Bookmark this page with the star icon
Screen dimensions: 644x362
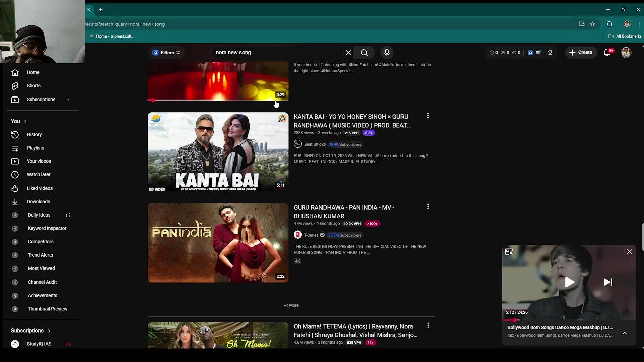[x=592, y=24]
